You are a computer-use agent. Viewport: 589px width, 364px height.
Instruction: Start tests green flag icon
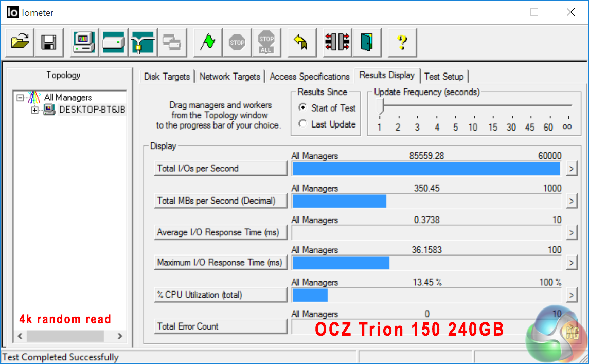coord(208,42)
